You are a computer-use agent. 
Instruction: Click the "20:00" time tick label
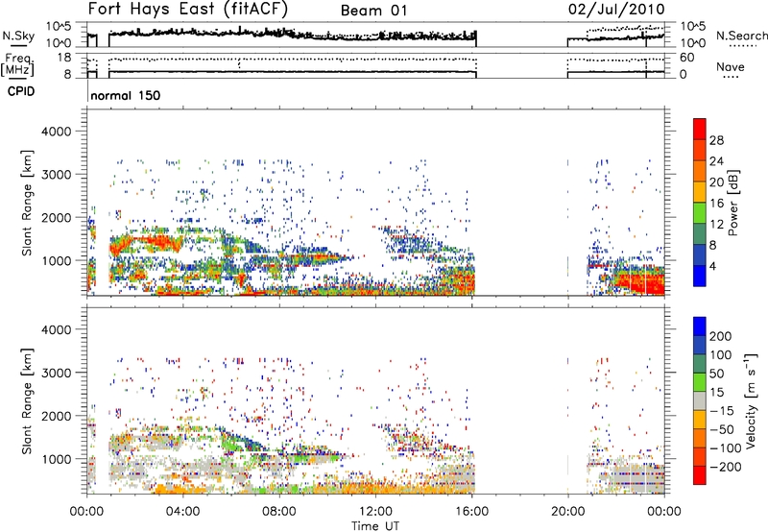[568, 512]
